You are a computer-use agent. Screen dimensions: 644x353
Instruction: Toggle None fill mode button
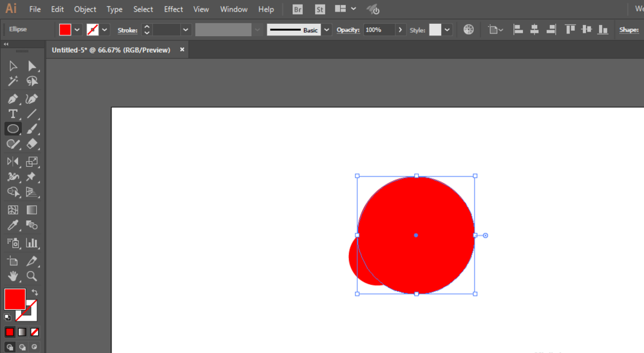(35, 332)
